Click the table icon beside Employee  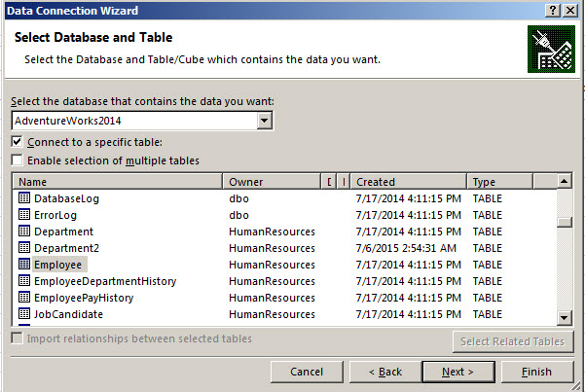(24, 265)
